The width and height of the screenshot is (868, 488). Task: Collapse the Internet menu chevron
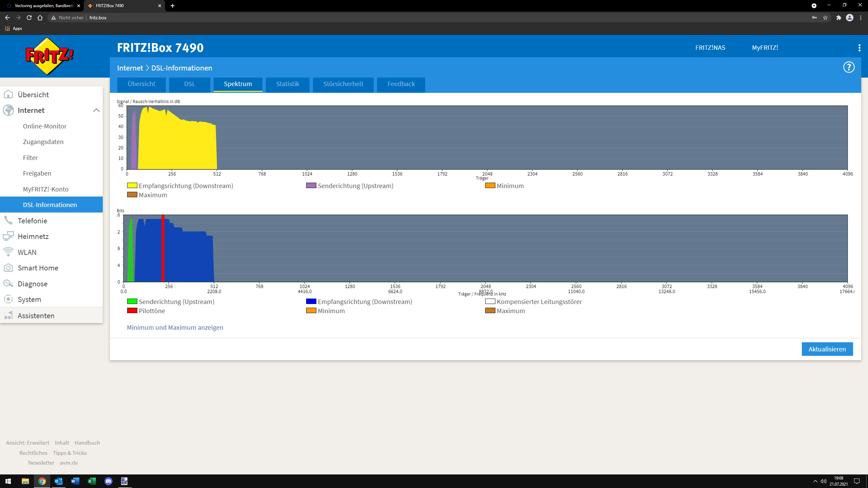tap(96, 110)
